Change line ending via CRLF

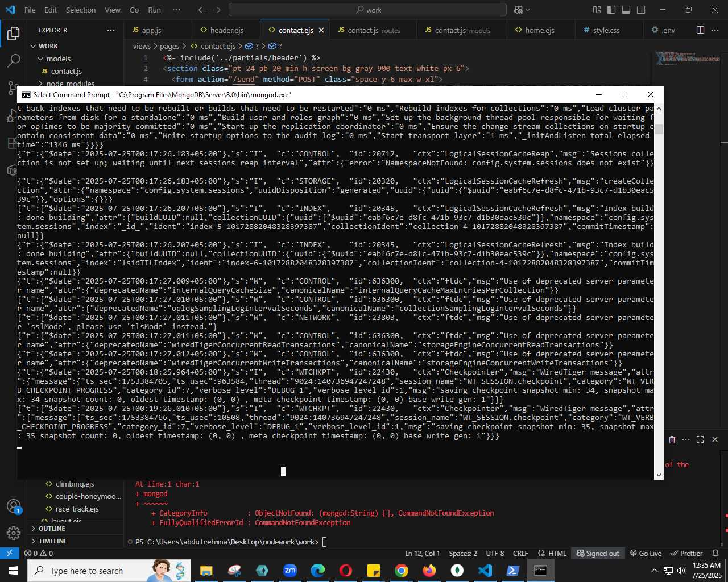(x=520, y=553)
